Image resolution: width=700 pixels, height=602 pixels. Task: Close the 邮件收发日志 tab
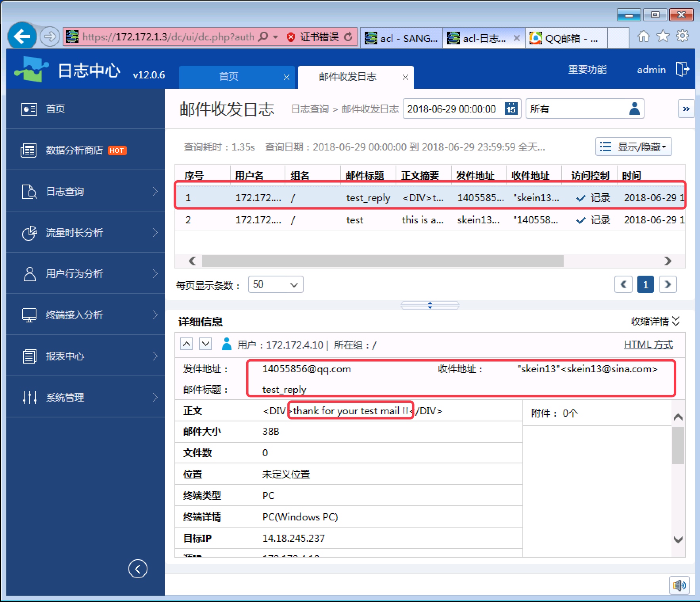tap(405, 77)
